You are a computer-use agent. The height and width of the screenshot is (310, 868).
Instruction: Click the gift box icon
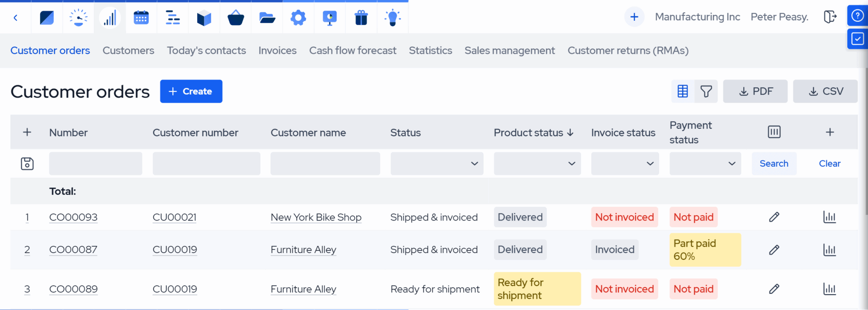pyautogui.click(x=361, y=18)
